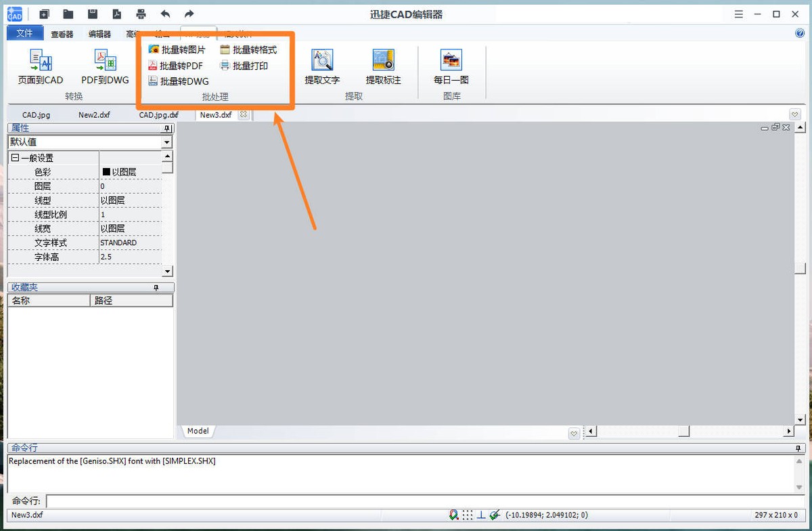Image resolution: width=812 pixels, height=531 pixels.
Task: Select the PDF到DWG conversion tool
Action: (105, 66)
